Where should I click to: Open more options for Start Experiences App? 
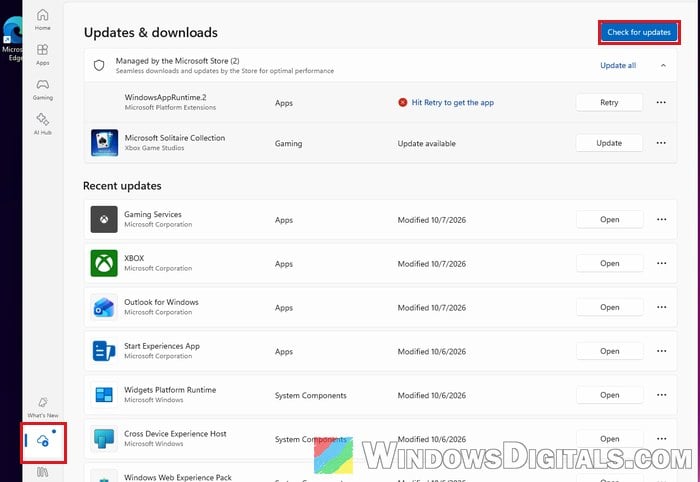tap(662, 351)
